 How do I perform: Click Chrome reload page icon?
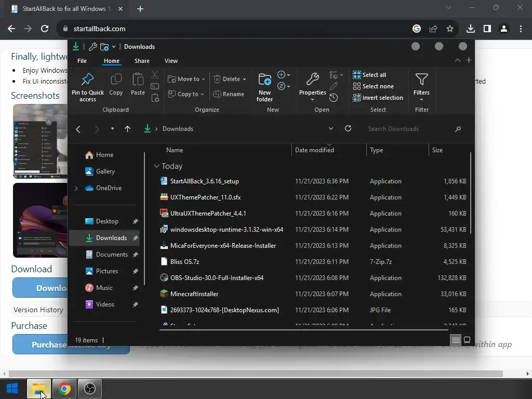pyautogui.click(x=45, y=29)
